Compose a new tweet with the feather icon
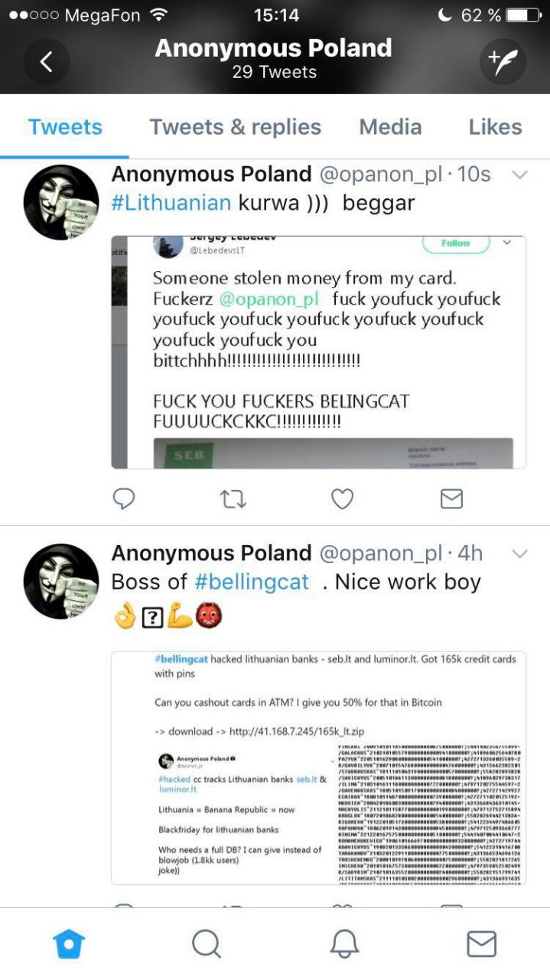550x980 pixels. point(503,61)
